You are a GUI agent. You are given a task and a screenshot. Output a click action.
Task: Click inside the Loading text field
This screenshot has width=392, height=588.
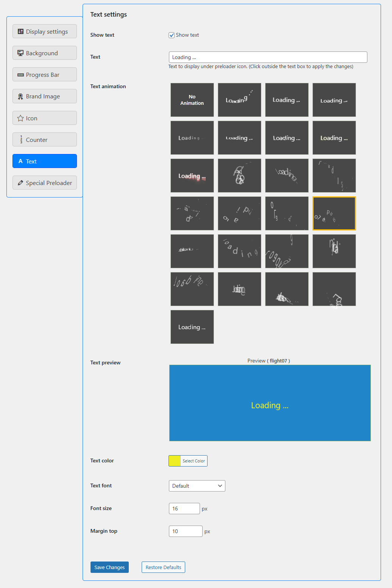(x=268, y=57)
